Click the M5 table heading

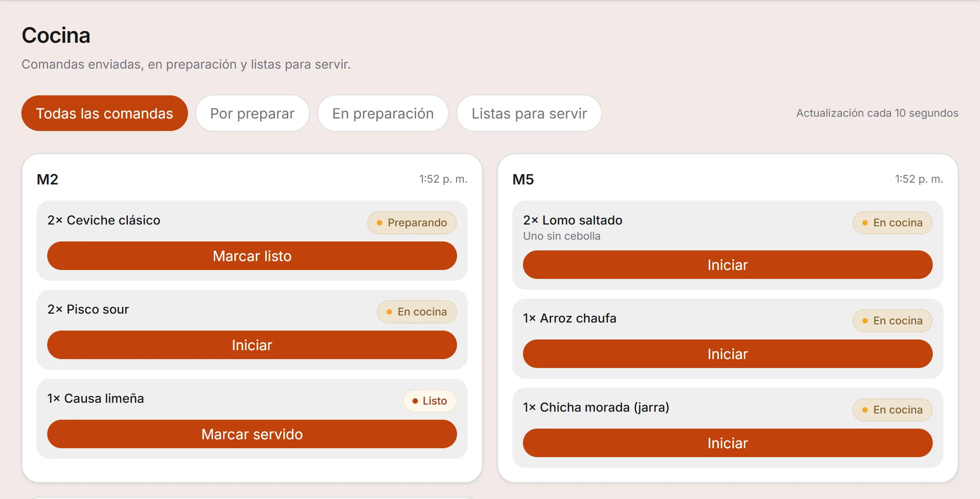coord(523,179)
